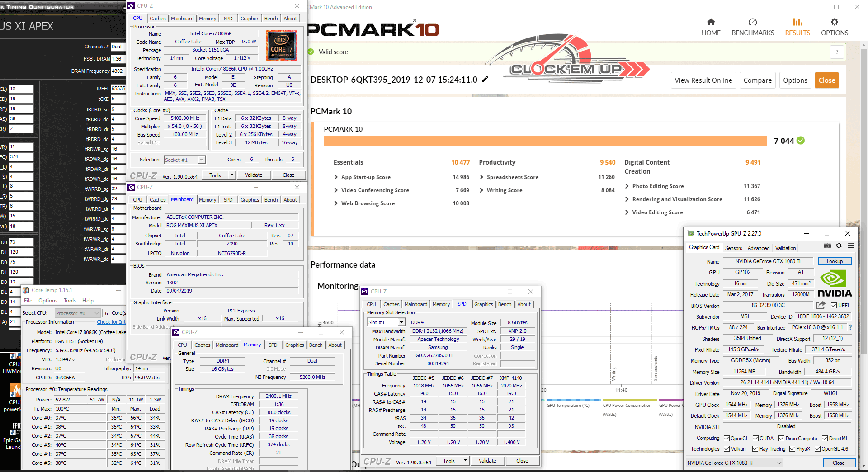This screenshot has width=868, height=472.
Task: Click the Core Temp Check for Intel link
Action: point(111,322)
